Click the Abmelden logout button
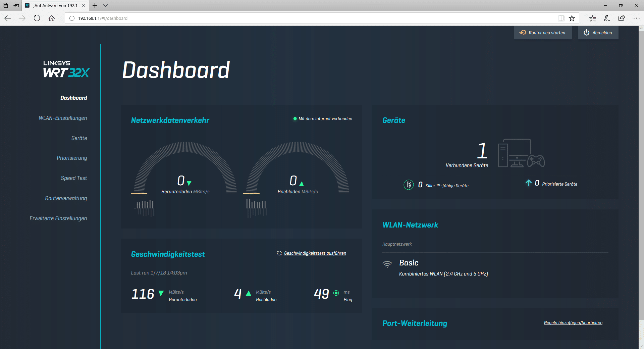644x349 pixels. click(598, 33)
